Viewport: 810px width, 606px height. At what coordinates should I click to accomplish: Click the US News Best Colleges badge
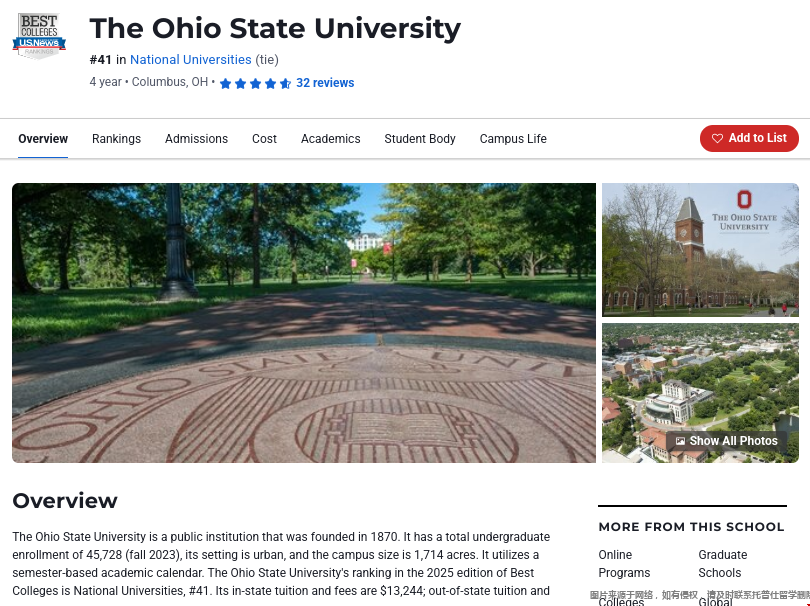coord(39,36)
